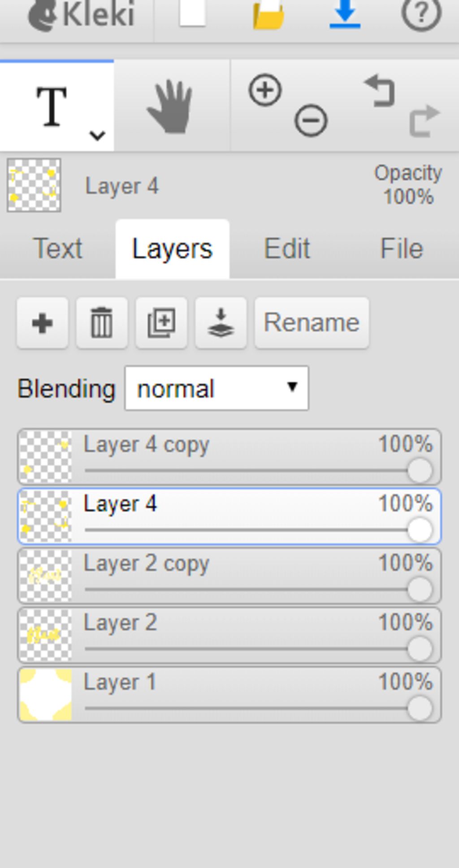Select the Hand pan tool
Image resolution: width=459 pixels, height=868 pixels.
tap(171, 107)
